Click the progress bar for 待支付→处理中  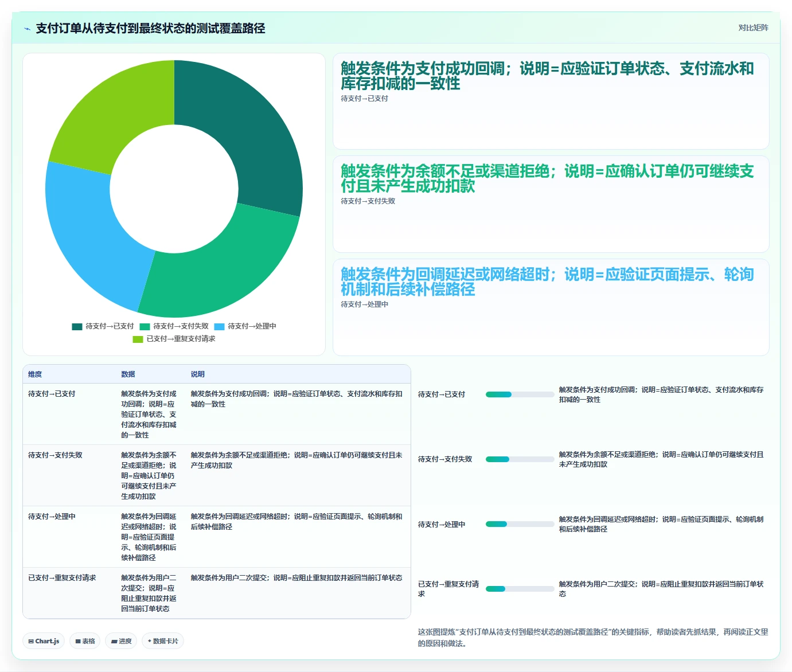coord(520,524)
